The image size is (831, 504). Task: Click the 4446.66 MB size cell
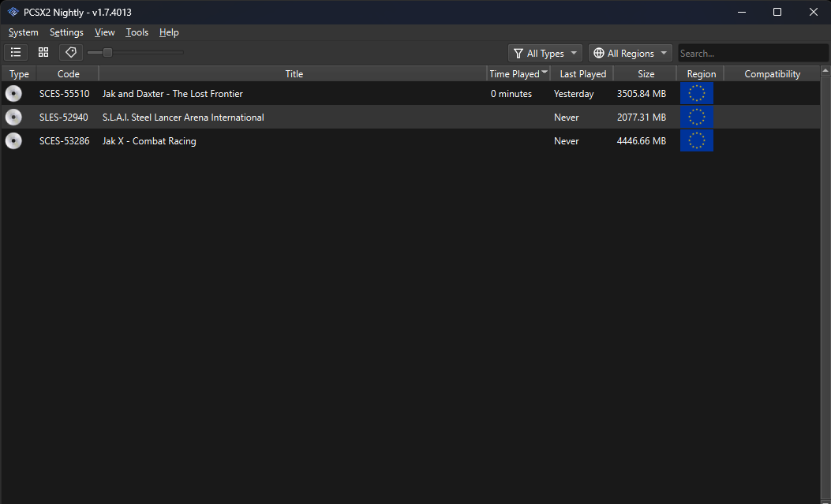point(642,141)
